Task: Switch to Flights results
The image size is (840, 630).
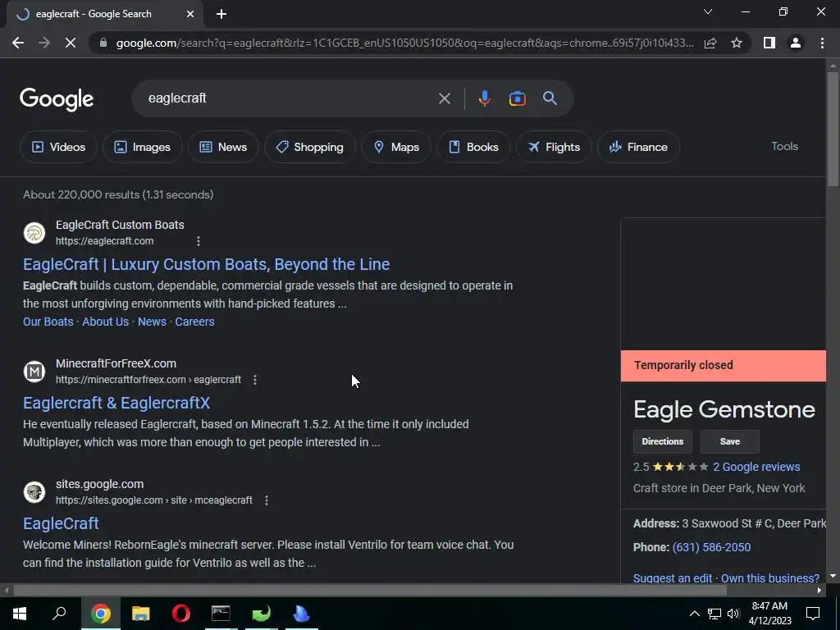Action: [x=554, y=147]
